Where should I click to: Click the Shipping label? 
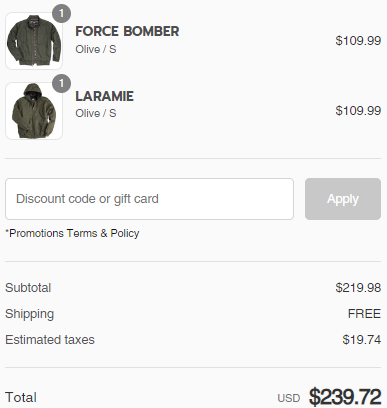pos(29,314)
